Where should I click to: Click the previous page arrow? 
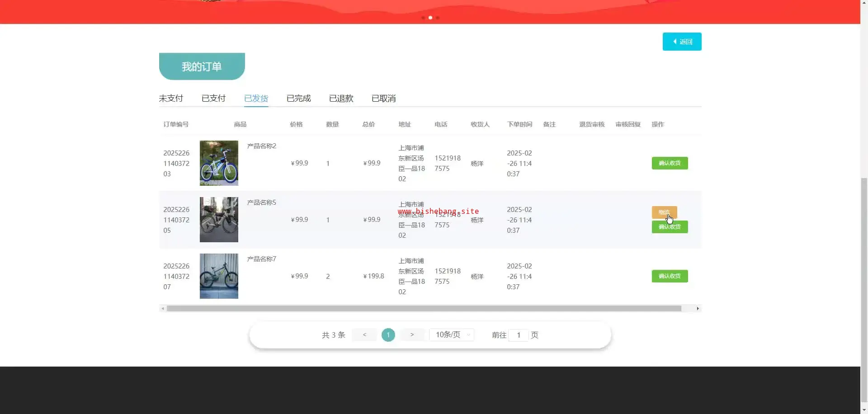[364, 335]
